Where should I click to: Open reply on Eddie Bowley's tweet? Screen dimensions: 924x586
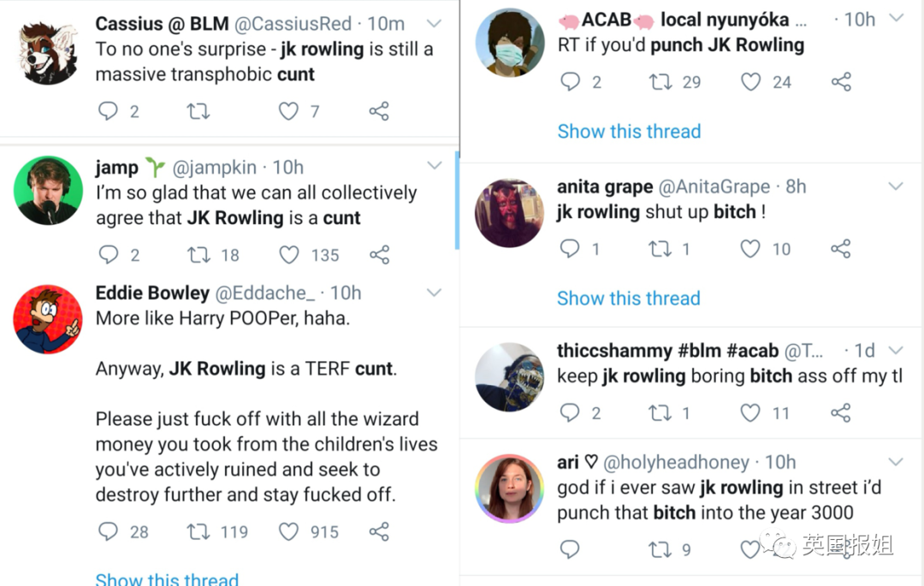[x=108, y=532]
